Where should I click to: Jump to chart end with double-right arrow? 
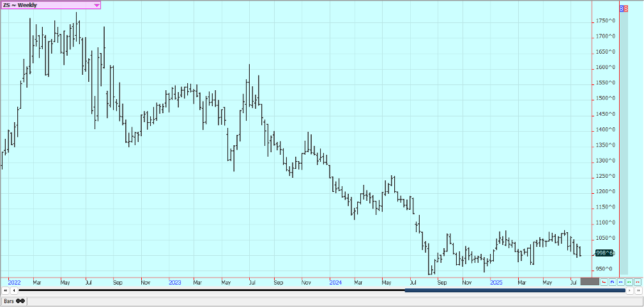pyautogui.click(x=638, y=290)
